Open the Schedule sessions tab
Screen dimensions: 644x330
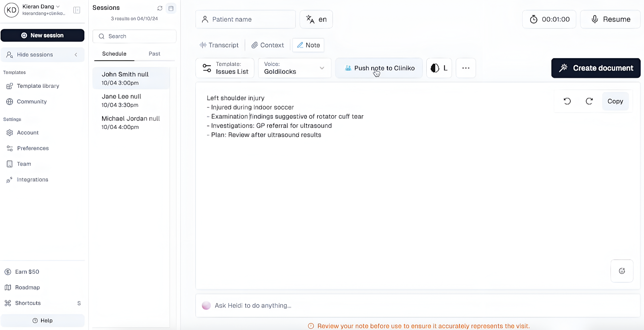tap(114, 54)
